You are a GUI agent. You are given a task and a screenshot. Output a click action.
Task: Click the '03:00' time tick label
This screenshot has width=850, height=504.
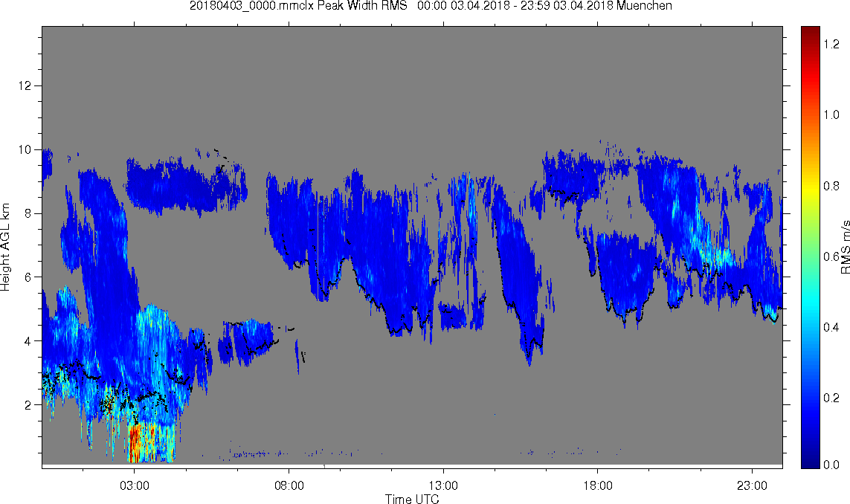pos(135,485)
